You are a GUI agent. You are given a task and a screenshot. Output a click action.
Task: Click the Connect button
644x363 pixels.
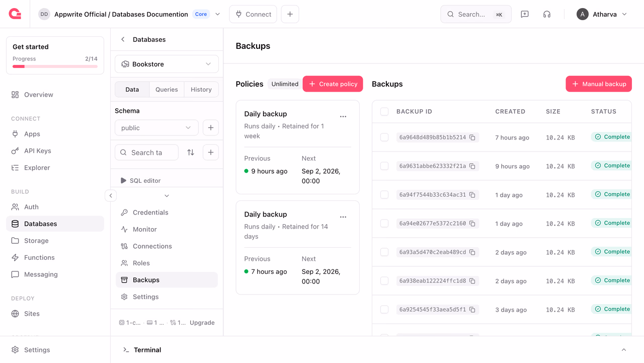(x=253, y=14)
